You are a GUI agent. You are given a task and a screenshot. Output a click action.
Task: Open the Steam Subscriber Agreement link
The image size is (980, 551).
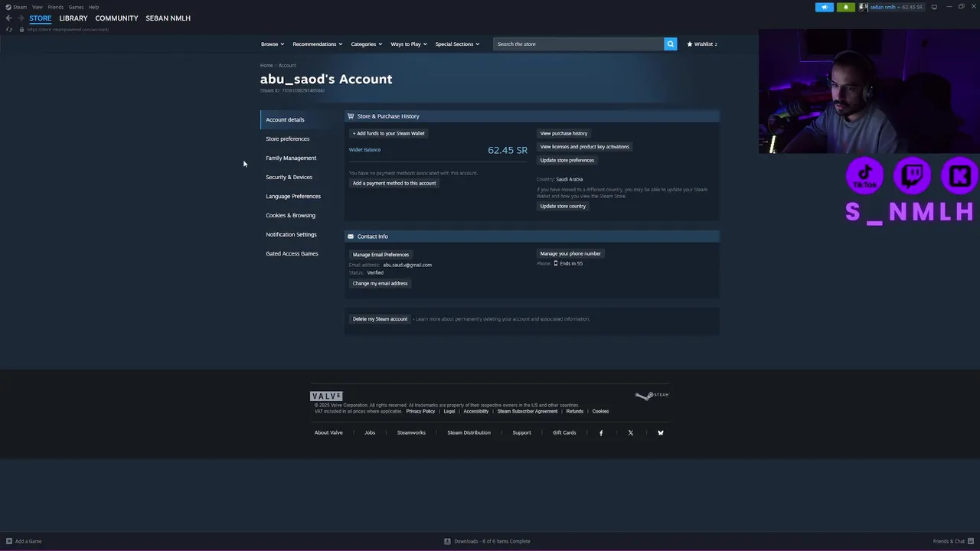(x=528, y=411)
